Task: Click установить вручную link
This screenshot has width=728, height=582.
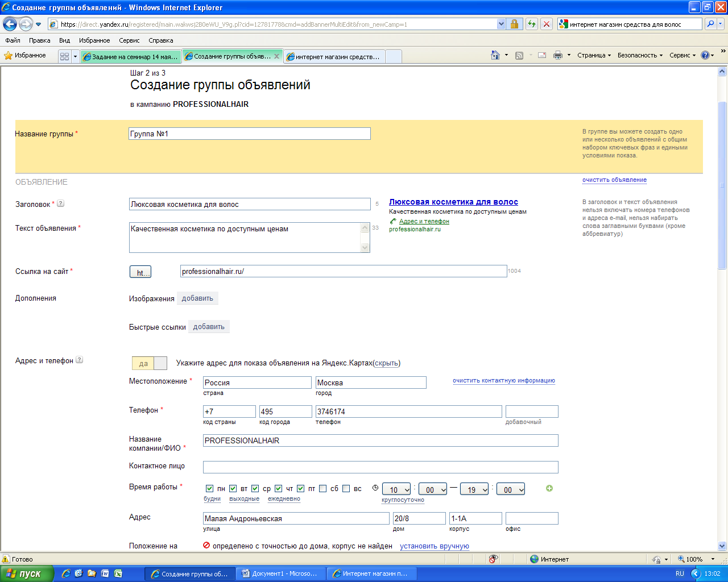Action: (x=435, y=546)
